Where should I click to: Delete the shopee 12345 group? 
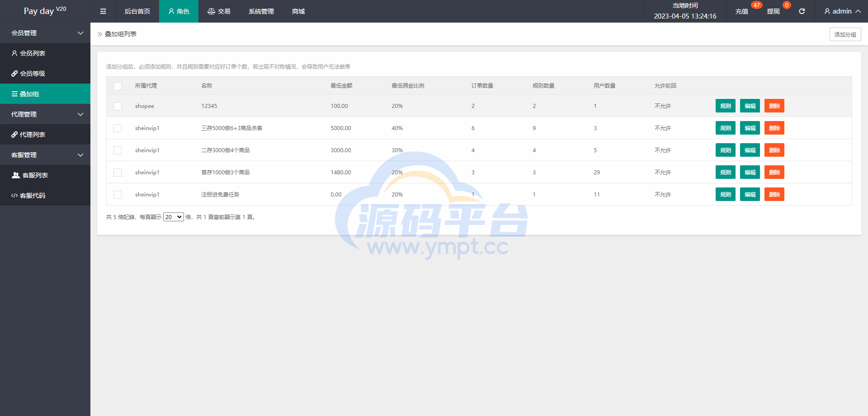tap(774, 106)
